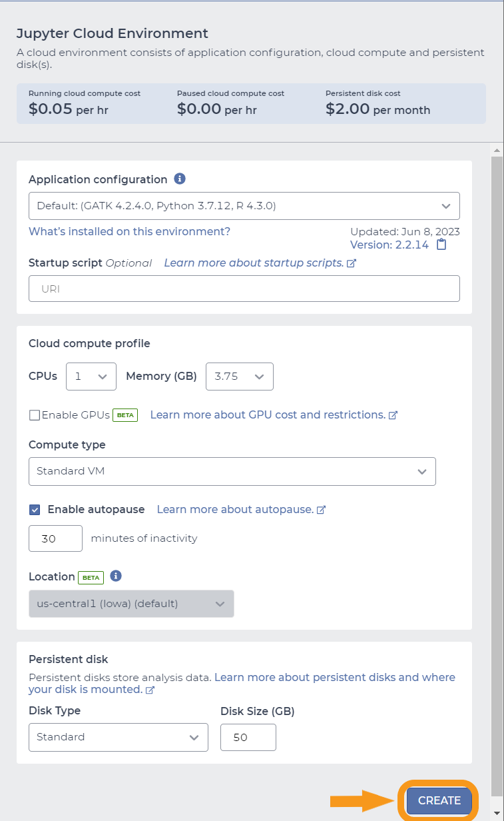Viewport: 504px width, 821px height.
Task: Click the Startup script URI field
Action: click(244, 289)
